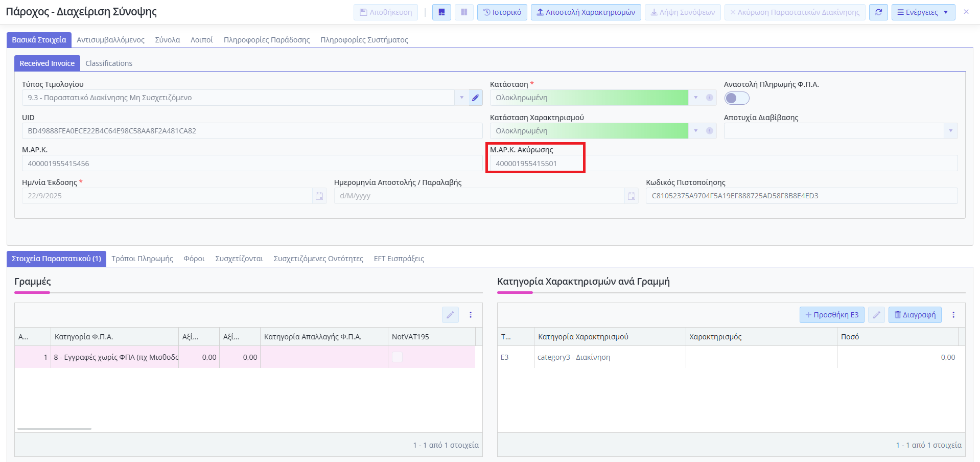This screenshot has height=462, width=980.
Task: Select the form layout view icon
Action: click(441, 12)
